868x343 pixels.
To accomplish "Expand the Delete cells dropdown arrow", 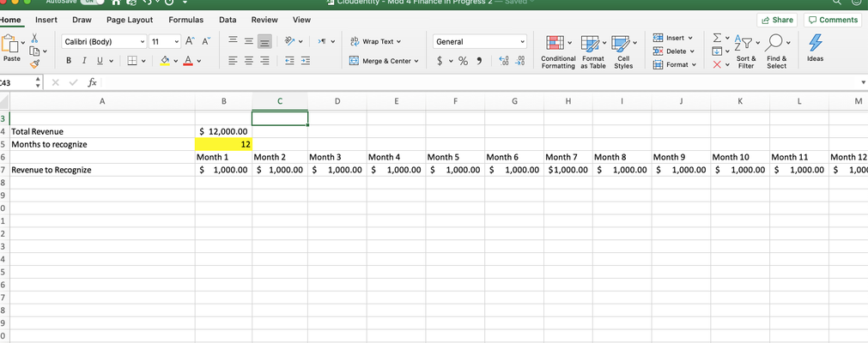I will (x=692, y=51).
